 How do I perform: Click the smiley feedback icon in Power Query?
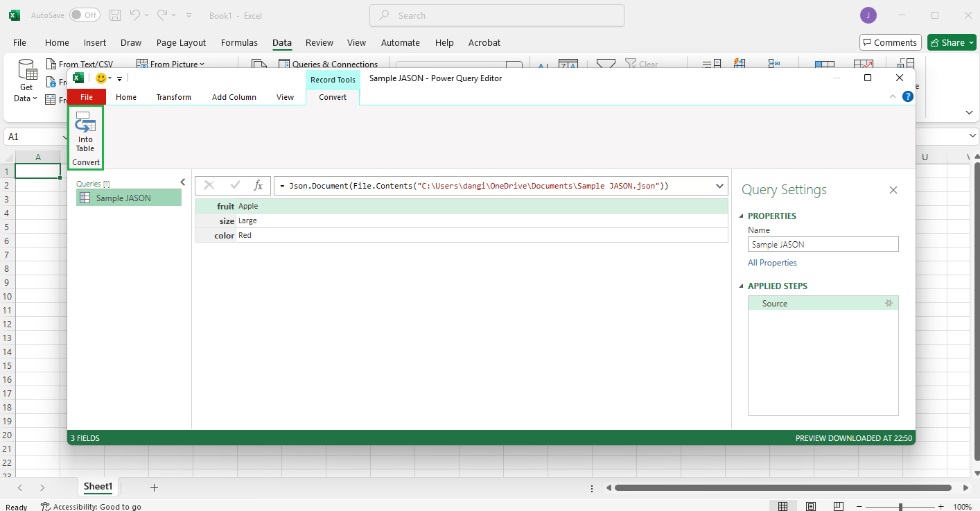tap(101, 78)
